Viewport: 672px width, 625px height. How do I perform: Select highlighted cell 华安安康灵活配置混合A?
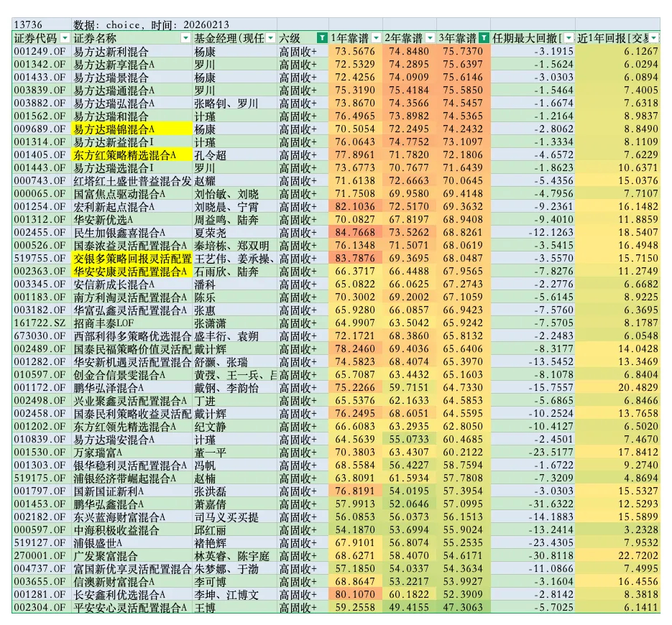click(132, 272)
